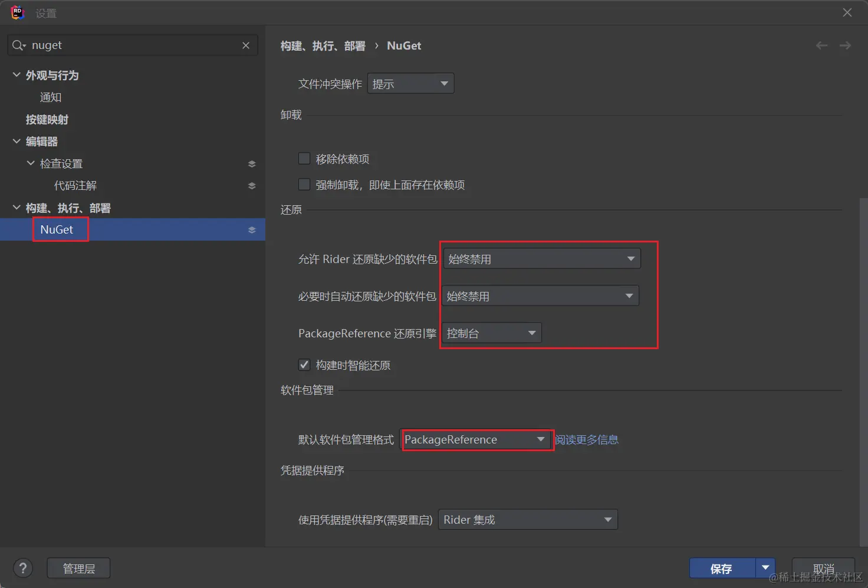
Task: Focus the settings search field
Action: click(133, 45)
